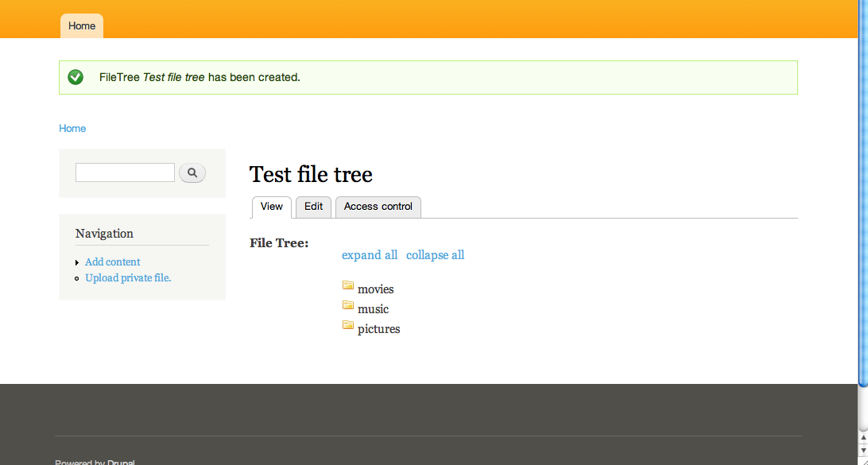Focus the search text field

(125, 172)
